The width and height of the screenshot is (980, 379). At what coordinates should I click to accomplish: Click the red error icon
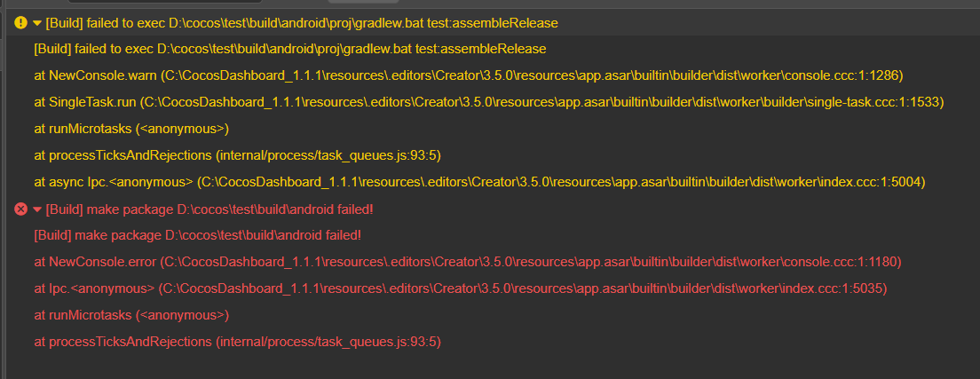[20, 209]
